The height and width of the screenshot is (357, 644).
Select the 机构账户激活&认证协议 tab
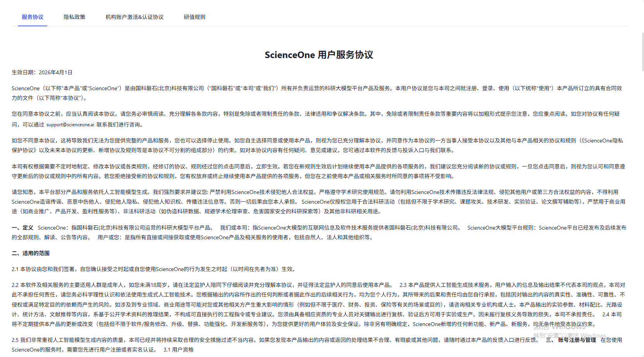(135, 17)
